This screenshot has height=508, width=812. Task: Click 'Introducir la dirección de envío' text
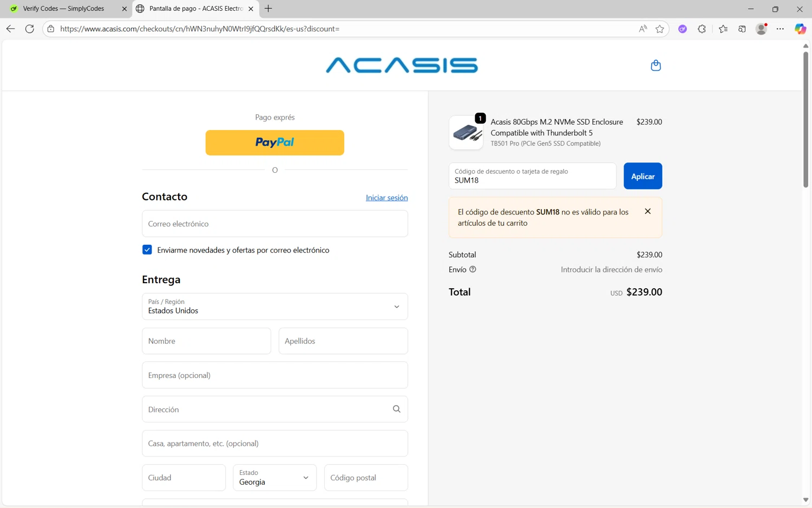pyautogui.click(x=611, y=269)
